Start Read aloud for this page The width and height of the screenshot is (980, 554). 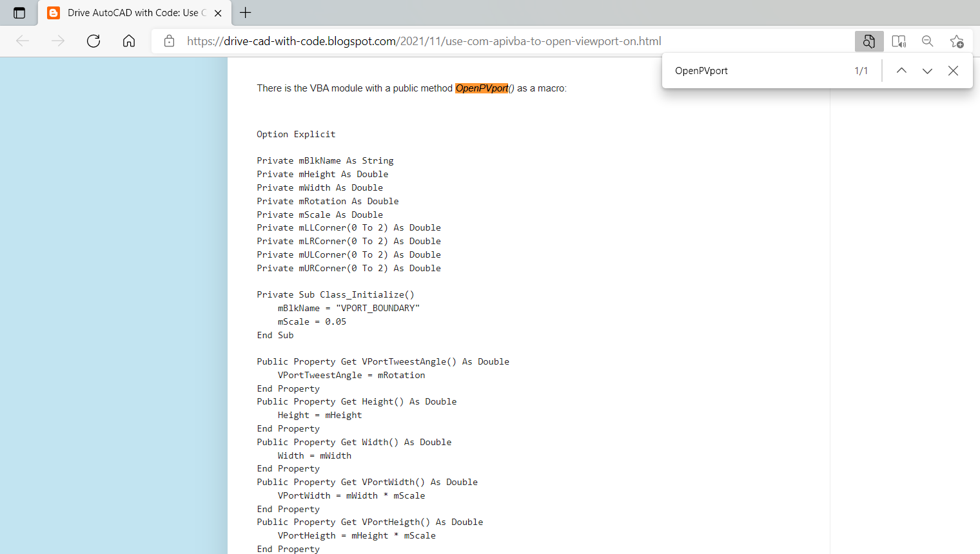(x=898, y=41)
